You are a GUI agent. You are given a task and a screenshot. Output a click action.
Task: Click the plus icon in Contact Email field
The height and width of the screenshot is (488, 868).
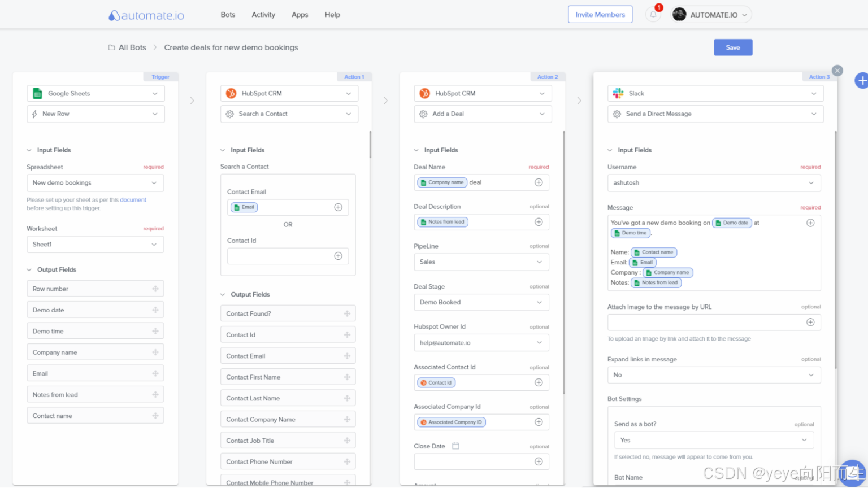pos(338,207)
